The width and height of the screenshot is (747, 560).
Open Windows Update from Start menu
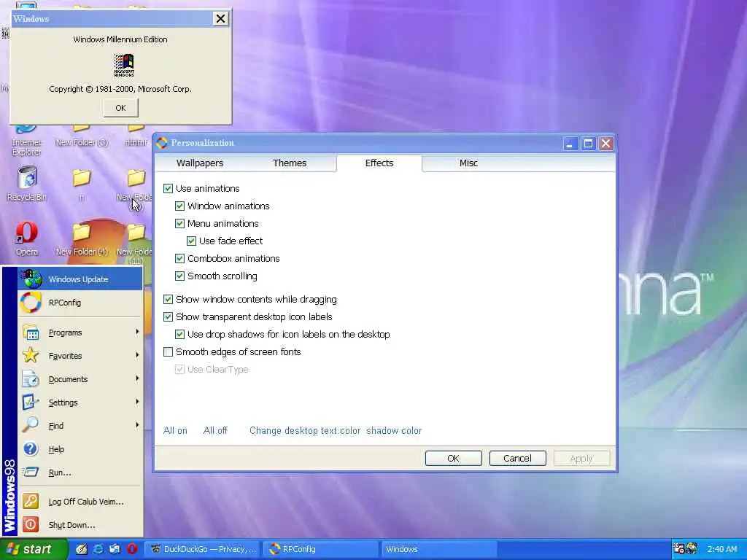click(80, 279)
